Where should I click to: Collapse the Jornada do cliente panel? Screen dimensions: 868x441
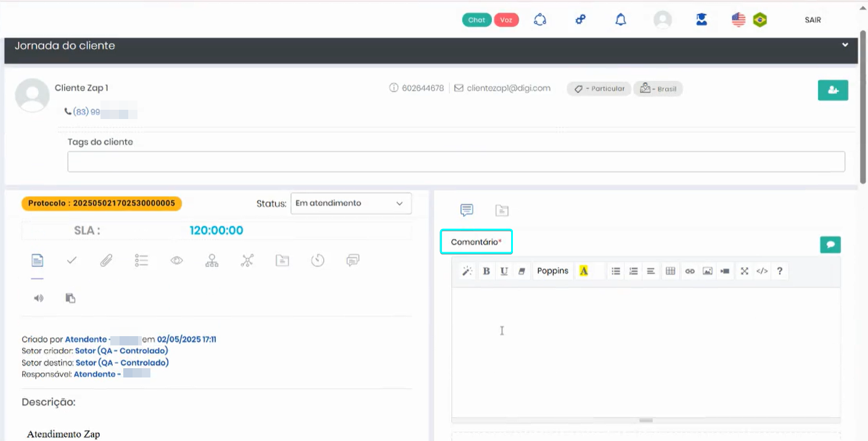pos(845,45)
